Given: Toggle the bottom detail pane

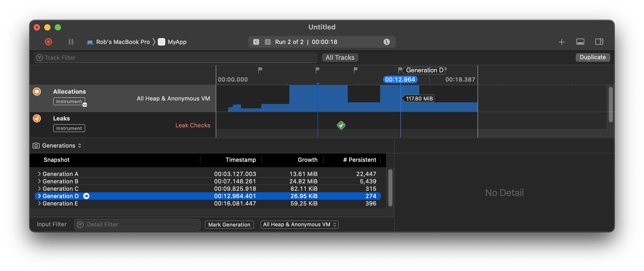Looking at the screenshot, I should [580, 42].
